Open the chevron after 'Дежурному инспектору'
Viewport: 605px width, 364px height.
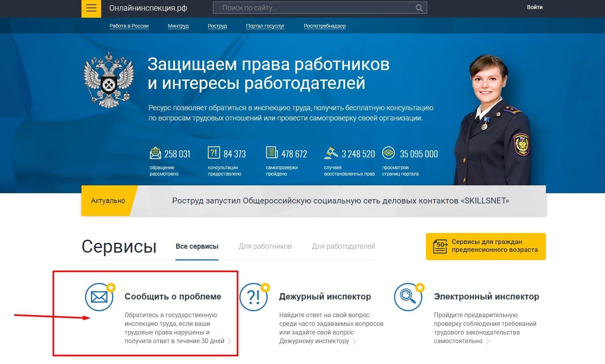click(x=354, y=341)
